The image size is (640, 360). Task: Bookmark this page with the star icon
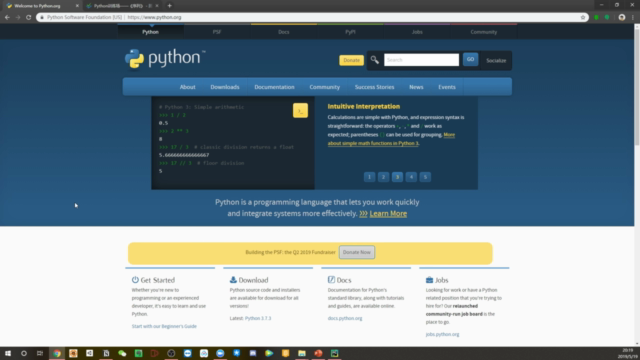[583, 17]
